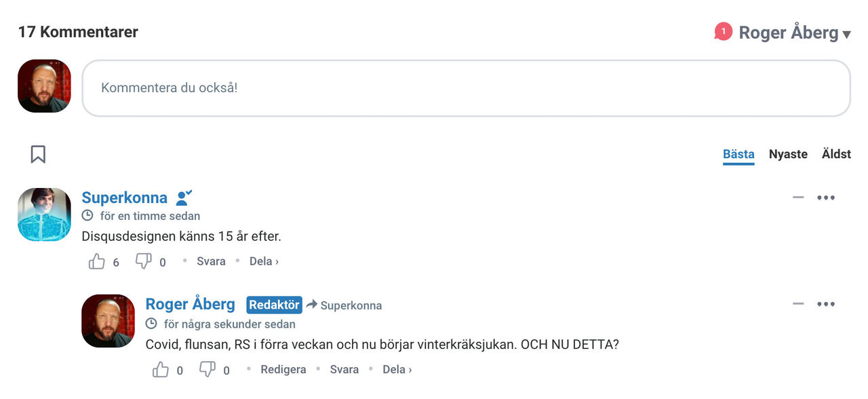Upvote Superkonna's comment about Disqus design

[97, 260]
